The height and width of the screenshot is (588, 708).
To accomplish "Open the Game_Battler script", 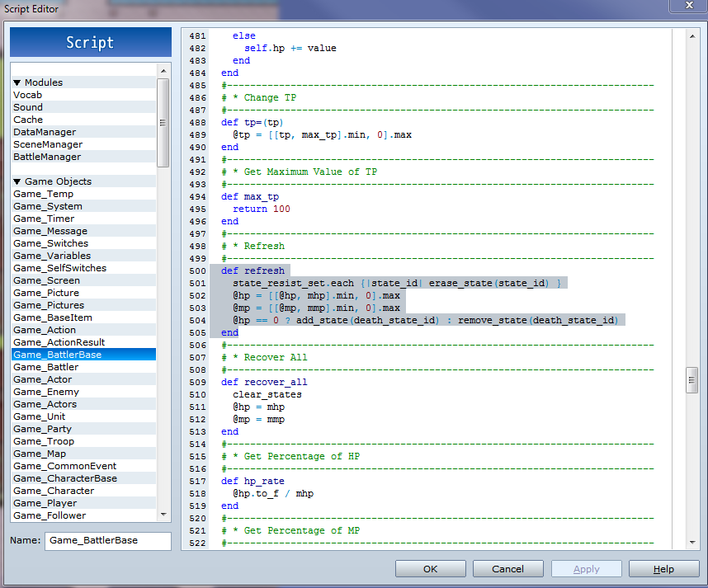I will (x=46, y=367).
